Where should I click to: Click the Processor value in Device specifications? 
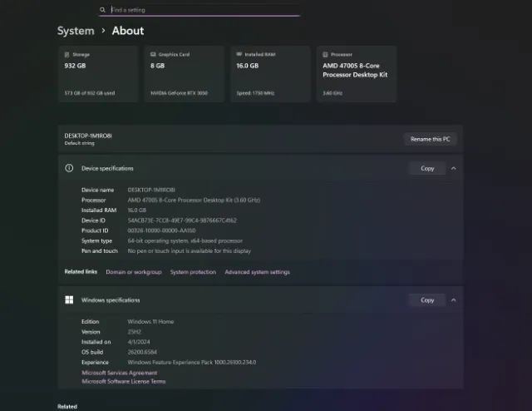click(x=194, y=200)
